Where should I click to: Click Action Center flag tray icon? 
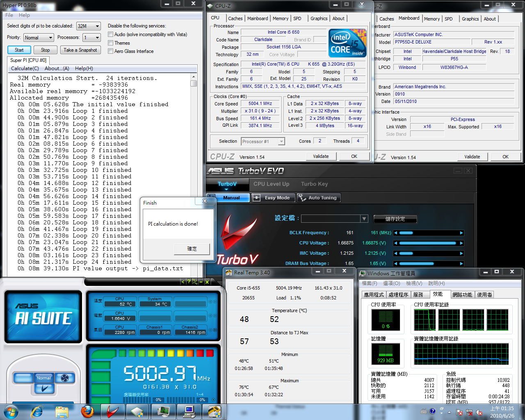(460, 412)
